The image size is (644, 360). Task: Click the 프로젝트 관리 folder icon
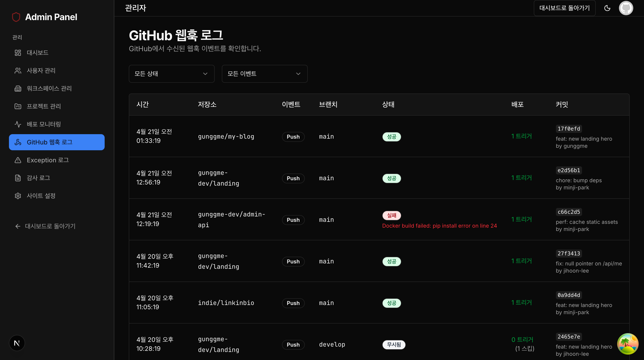pyautogui.click(x=18, y=106)
